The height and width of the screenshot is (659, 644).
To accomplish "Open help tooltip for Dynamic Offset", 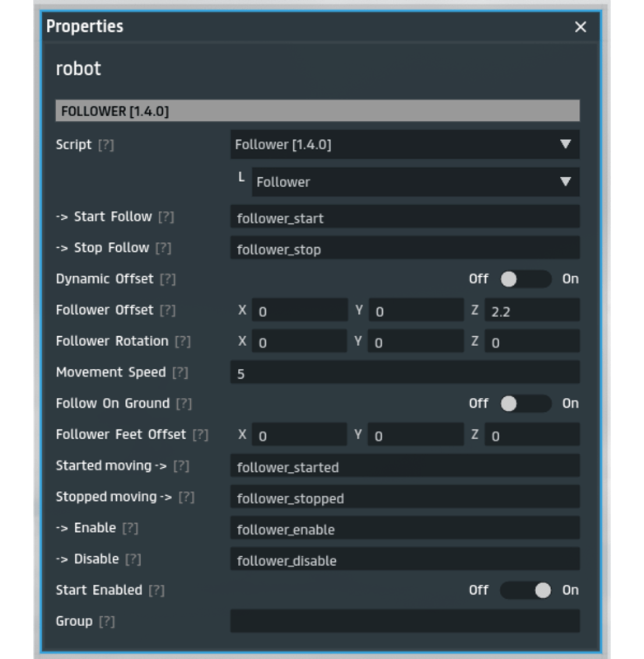I will point(167,279).
